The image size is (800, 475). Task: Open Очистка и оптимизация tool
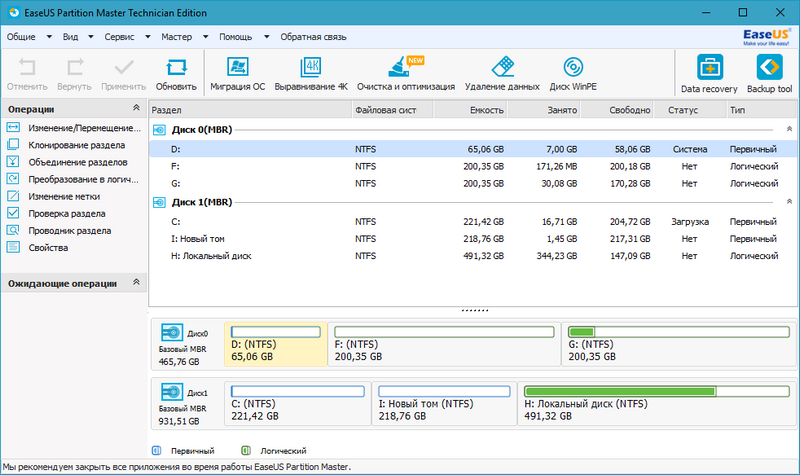coord(406,66)
